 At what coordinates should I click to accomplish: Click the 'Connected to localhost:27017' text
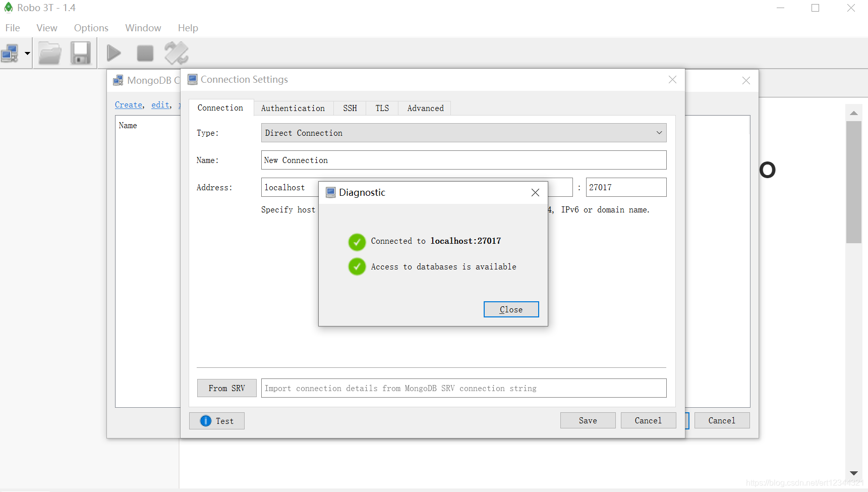pyautogui.click(x=436, y=241)
